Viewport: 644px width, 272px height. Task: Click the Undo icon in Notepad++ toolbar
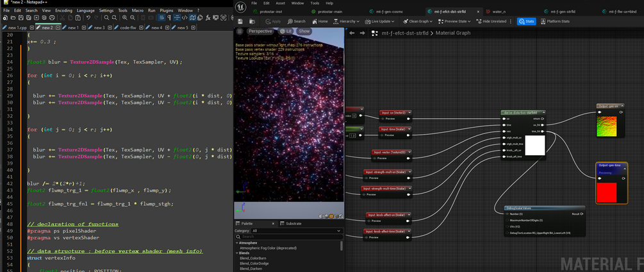(x=88, y=18)
